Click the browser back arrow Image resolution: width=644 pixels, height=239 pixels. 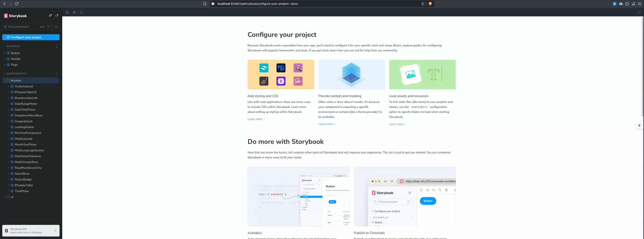point(4,4)
